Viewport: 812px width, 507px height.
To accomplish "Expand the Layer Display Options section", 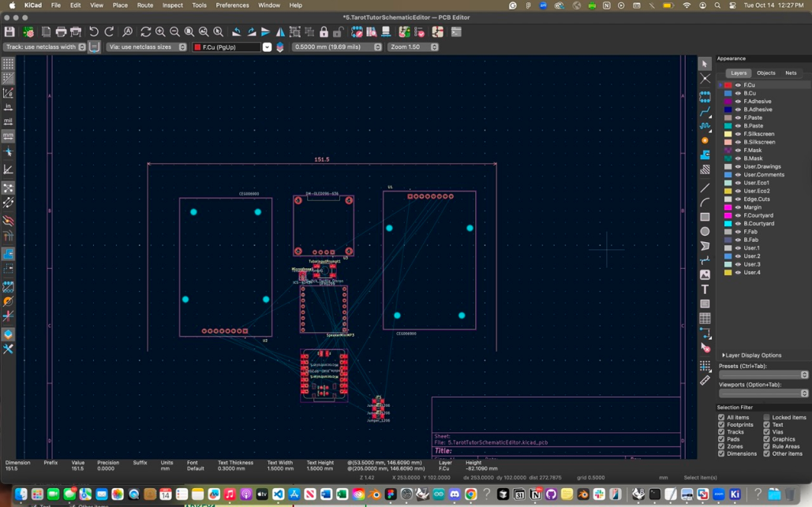I will pos(751,356).
